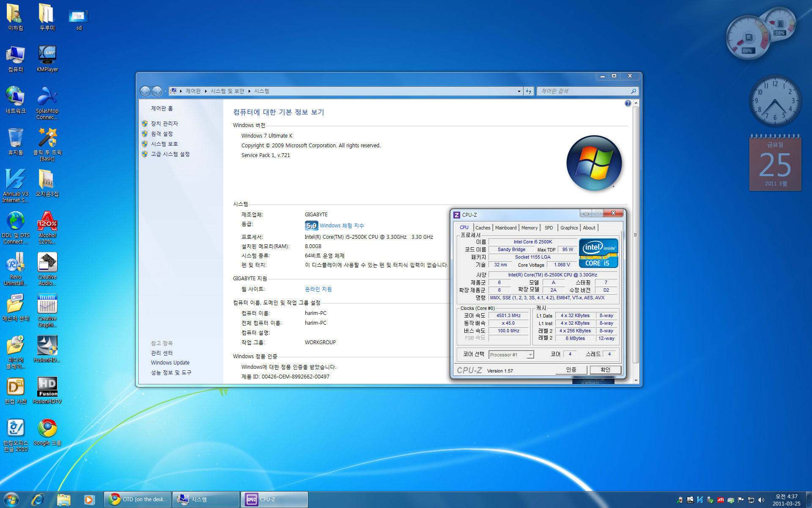Switch to the OTD Chrome taskbar window

coord(138,500)
